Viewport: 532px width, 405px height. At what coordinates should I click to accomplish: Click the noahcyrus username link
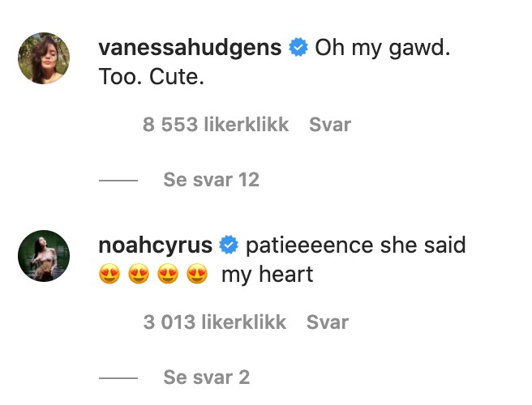click(156, 245)
